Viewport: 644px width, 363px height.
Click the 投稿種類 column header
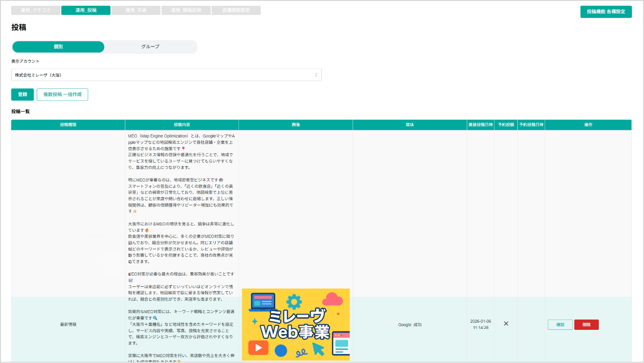[68, 125]
